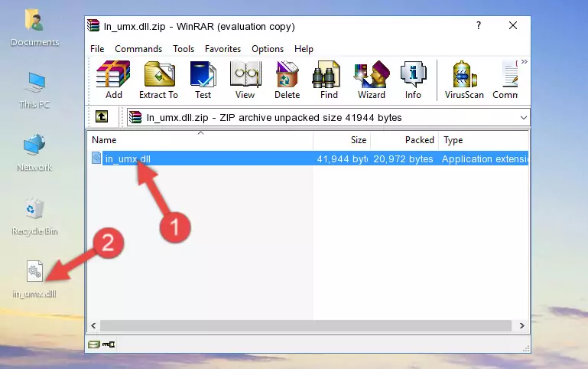Open the Options menu
The width and height of the screenshot is (588, 369).
[268, 49]
